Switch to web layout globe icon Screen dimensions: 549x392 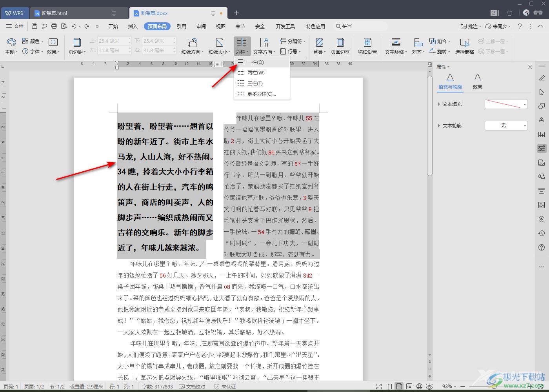[x=419, y=387]
